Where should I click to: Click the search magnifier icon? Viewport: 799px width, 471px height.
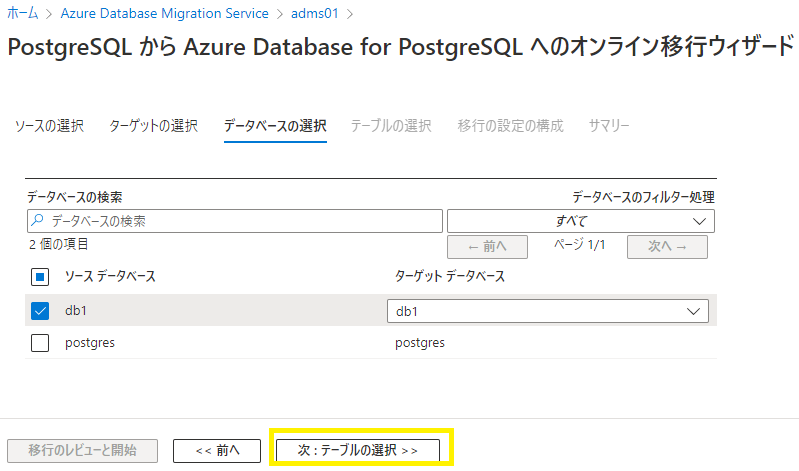(x=38, y=221)
